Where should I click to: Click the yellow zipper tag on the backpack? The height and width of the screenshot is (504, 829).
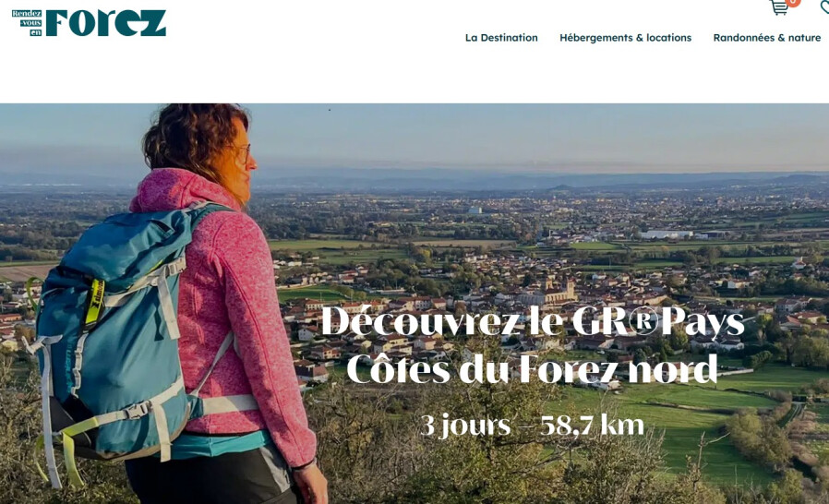click(95, 302)
